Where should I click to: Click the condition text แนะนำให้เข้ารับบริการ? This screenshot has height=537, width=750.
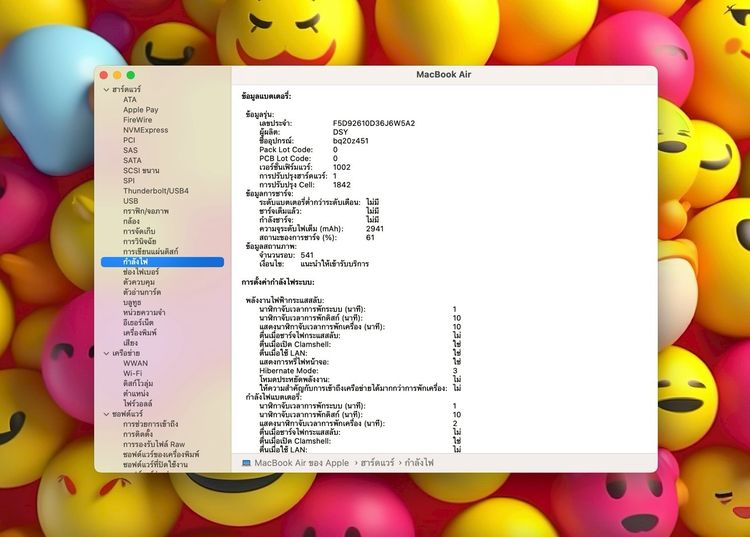335,264
